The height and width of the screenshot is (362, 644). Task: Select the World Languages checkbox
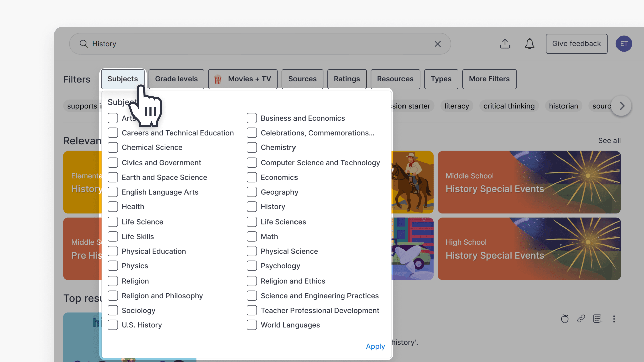[x=251, y=325]
